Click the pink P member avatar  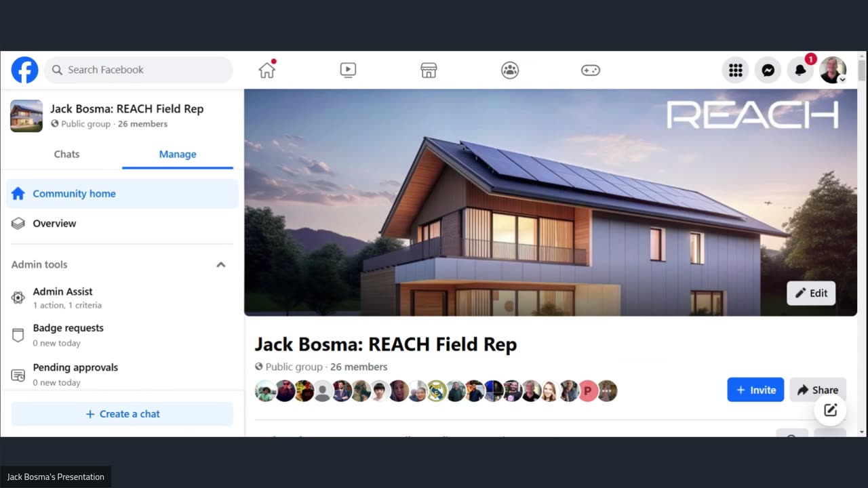(x=588, y=391)
